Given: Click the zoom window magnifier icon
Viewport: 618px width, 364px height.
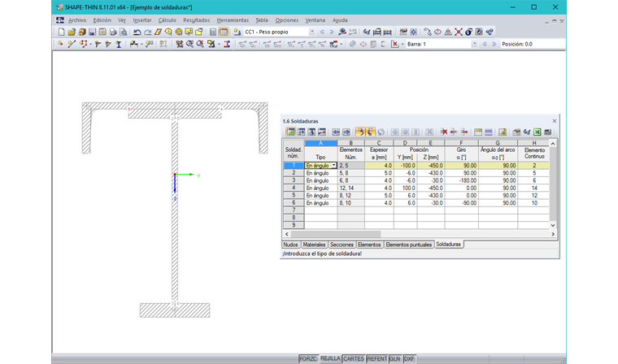Looking at the screenshot, I should tap(189, 44).
